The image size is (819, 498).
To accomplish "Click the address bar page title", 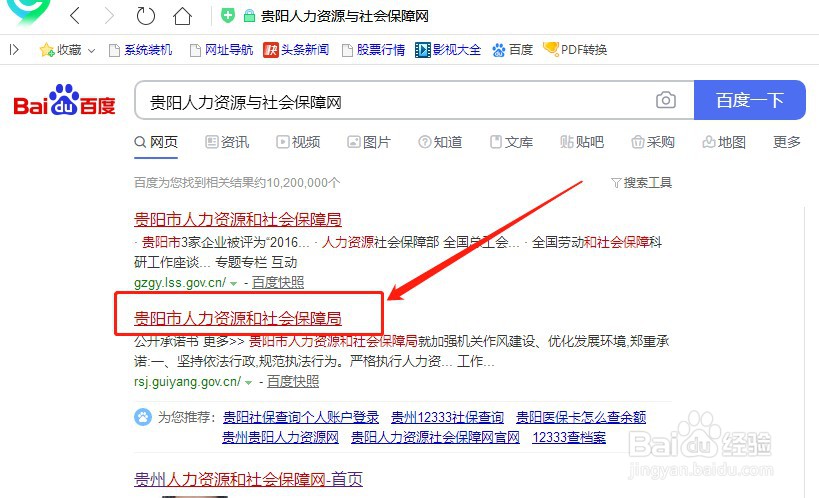I will (x=345, y=16).
